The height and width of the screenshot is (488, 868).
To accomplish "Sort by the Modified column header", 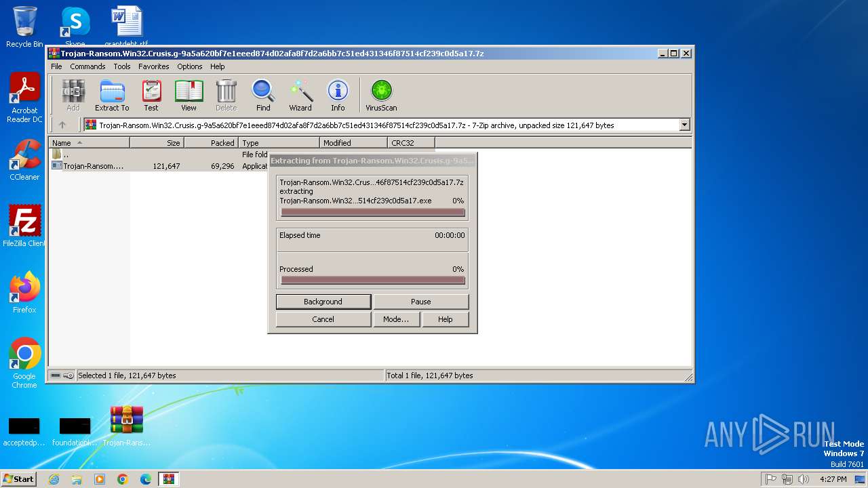I will (x=353, y=143).
